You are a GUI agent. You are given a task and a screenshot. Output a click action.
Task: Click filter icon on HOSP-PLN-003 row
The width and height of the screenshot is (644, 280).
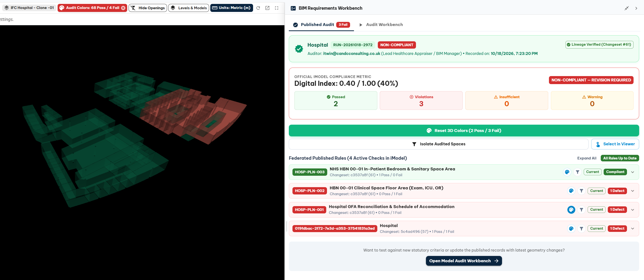pos(577,172)
